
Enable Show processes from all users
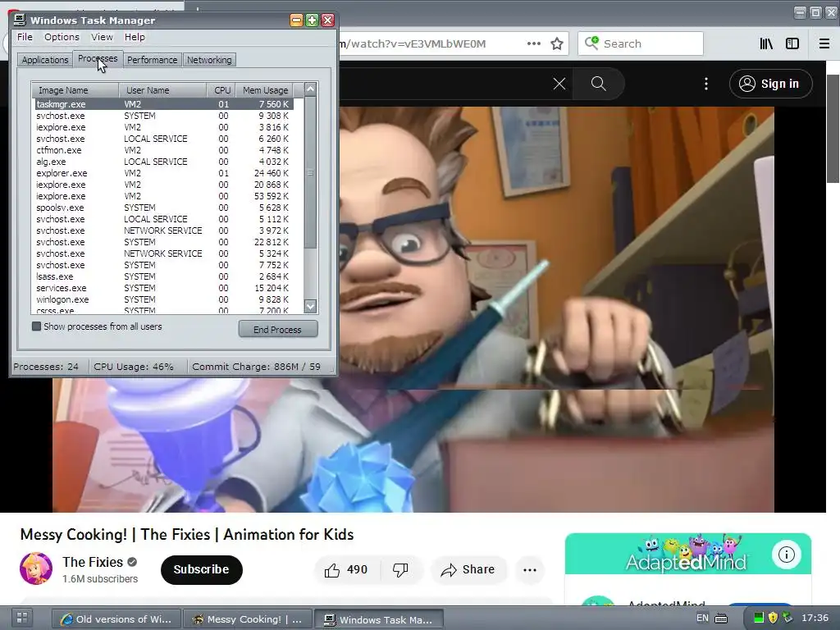(x=36, y=326)
